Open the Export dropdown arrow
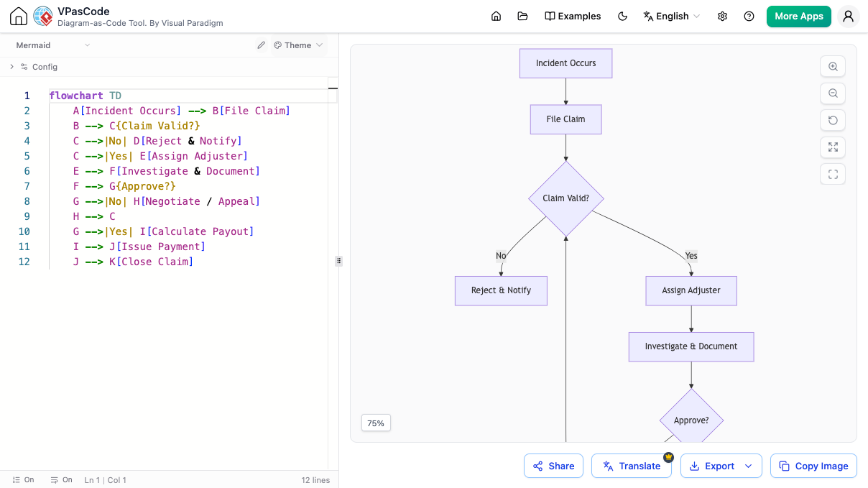 coord(749,466)
